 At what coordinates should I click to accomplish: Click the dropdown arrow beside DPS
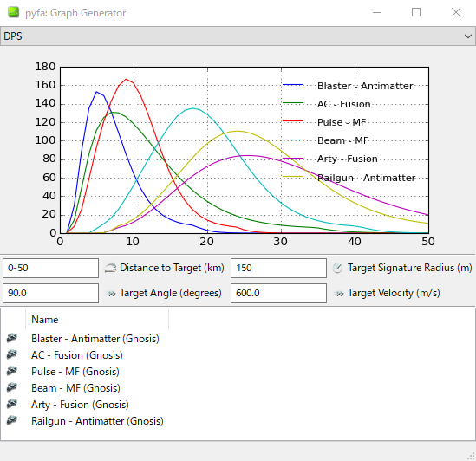(468, 36)
